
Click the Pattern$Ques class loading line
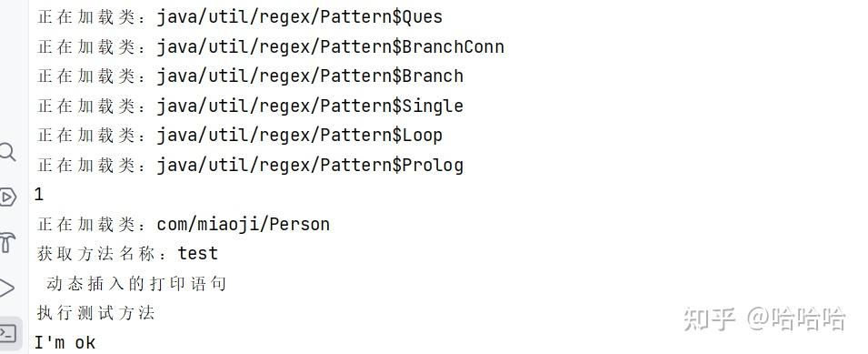click(x=240, y=17)
